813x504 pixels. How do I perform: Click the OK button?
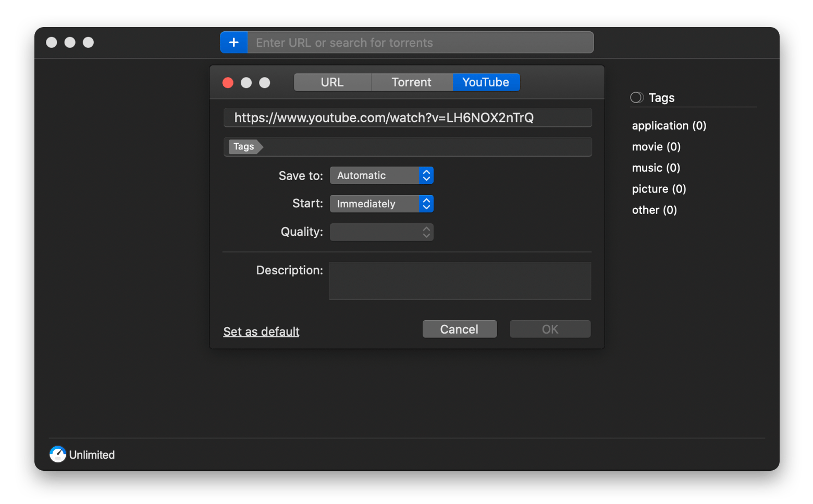[550, 329]
